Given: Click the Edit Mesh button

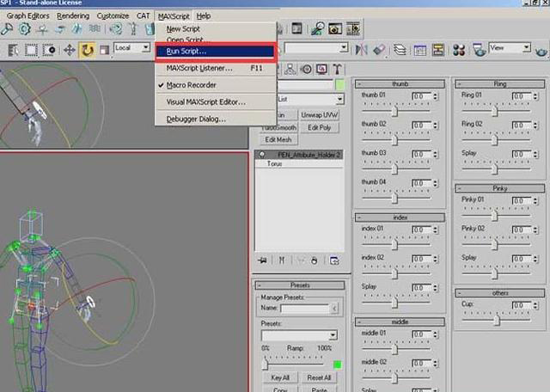Looking at the screenshot, I should (x=278, y=139).
